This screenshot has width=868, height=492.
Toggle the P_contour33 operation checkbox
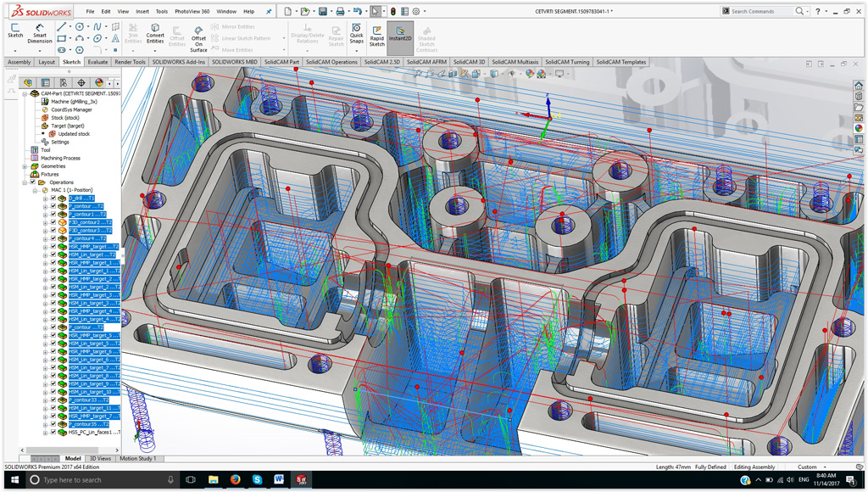click(x=53, y=400)
